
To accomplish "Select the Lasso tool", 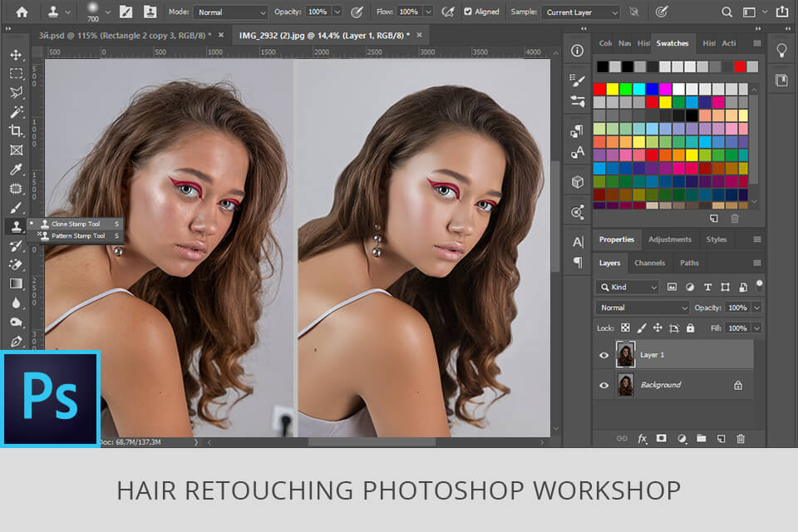I will [15, 92].
